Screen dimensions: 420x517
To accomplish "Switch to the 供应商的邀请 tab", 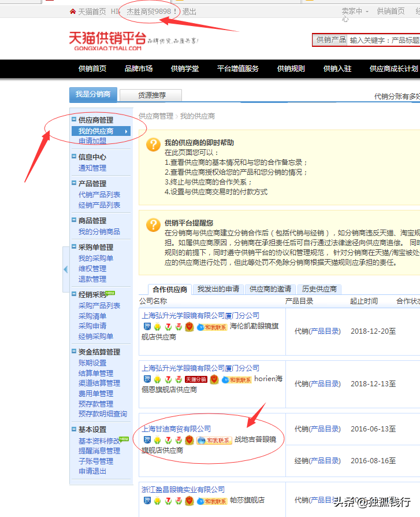I will 270,289.
